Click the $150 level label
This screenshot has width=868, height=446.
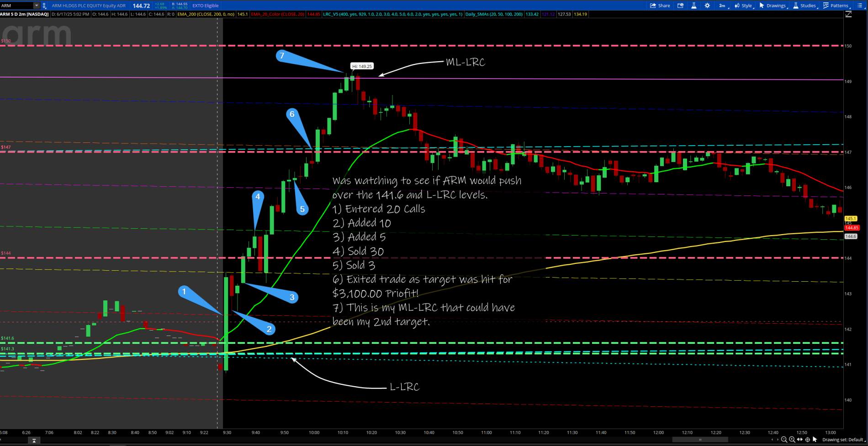point(5,41)
